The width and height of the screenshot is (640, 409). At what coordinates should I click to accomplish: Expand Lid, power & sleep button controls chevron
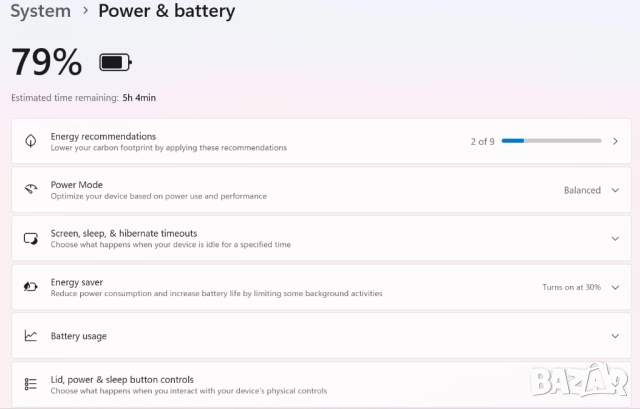[615, 384]
